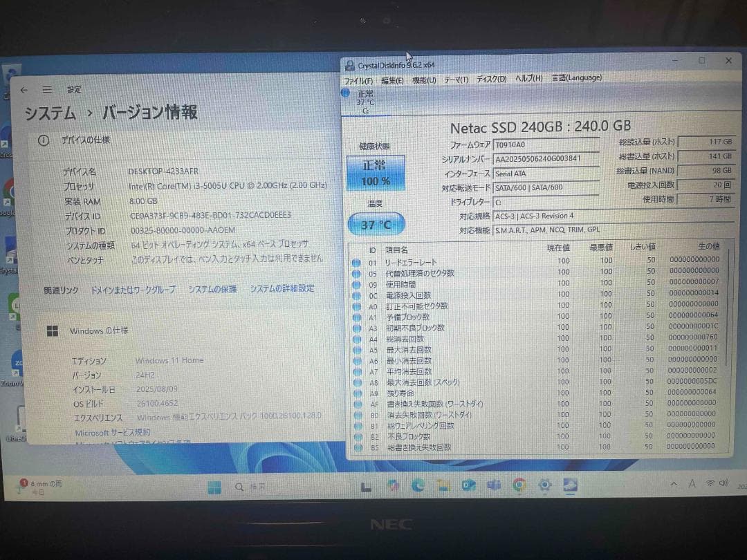Launch Google Chrome from the taskbar
Screen dimensions: 747x560
click(x=519, y=486)
